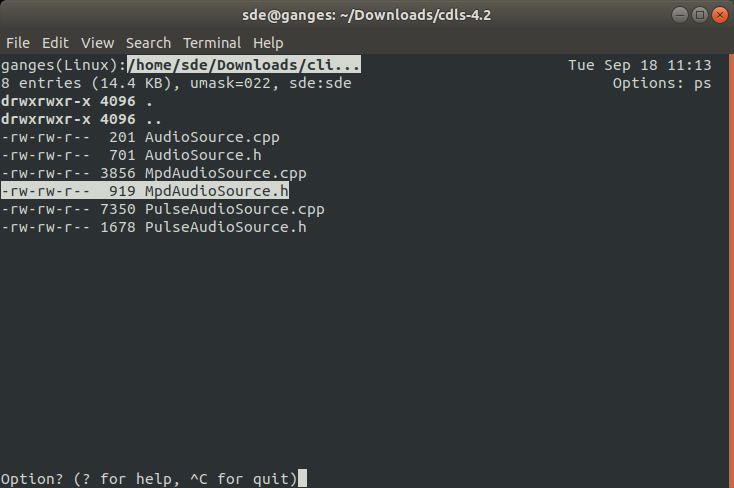Image resolution: width=734 pixels, height=488 pixels.
Task: Click the parent directory '..' entry
Action: (81, 119)
